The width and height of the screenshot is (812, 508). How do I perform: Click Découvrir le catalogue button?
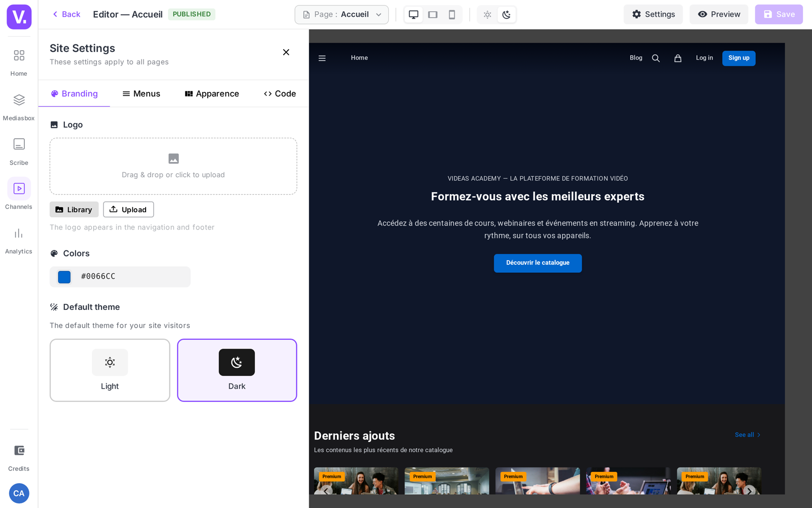click(538, 263)
